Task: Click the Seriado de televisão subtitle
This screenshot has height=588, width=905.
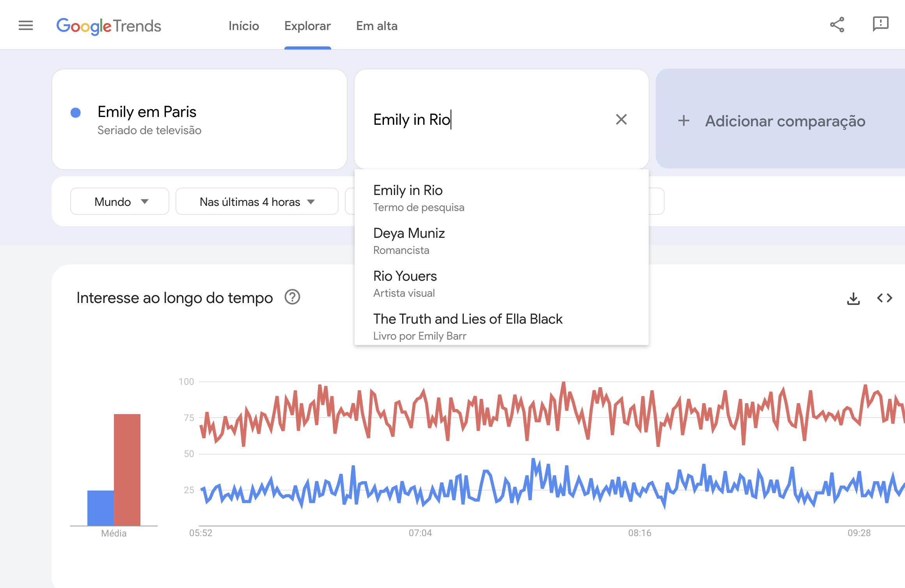Action: [x=149, y=130]
